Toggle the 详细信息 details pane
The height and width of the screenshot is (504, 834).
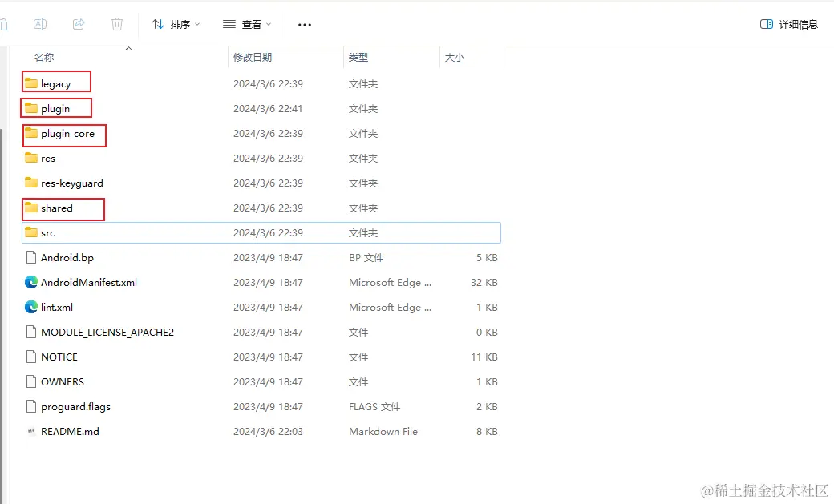[789, 24]
